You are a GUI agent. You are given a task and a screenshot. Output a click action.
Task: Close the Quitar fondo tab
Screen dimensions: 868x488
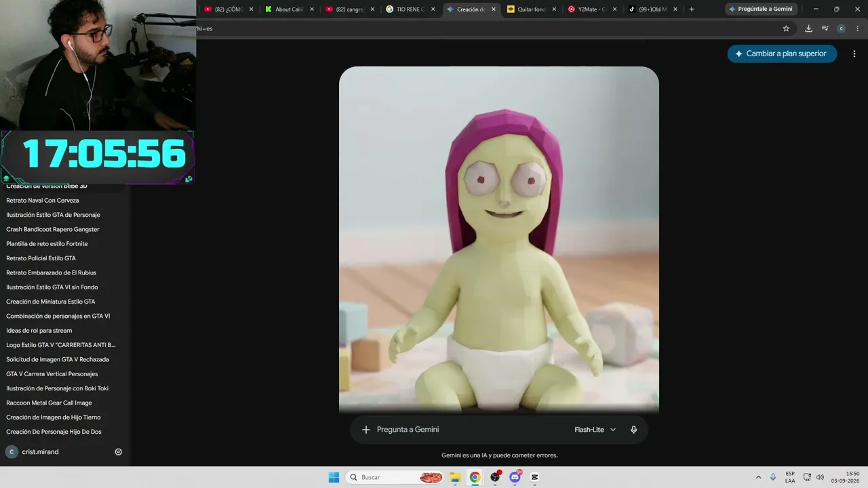point(554,9)
